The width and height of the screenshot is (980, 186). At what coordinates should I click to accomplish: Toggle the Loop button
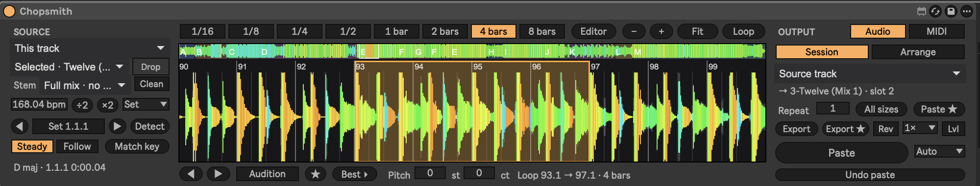pos(743,31)
